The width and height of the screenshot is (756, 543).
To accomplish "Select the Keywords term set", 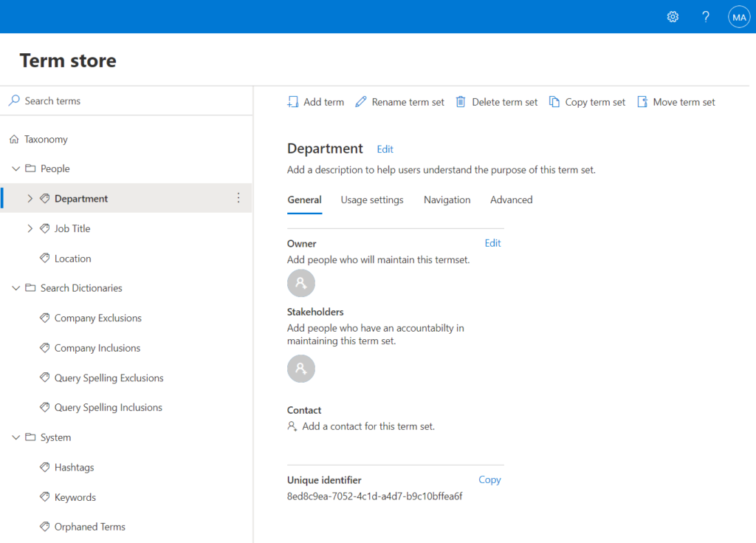I will coord(75,497).
